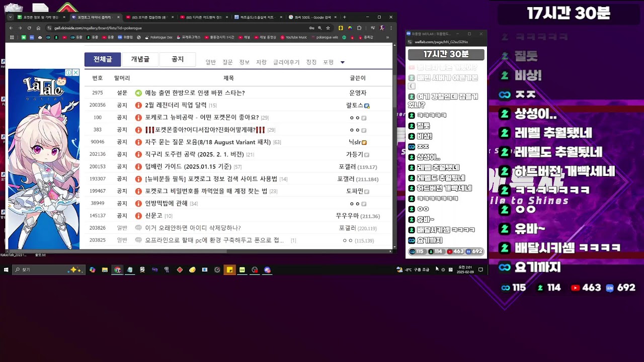Open post 직구리 도주런 공략
Image resolution: width=644 pixels, height=362 pixels.
[x=194, y=154]
